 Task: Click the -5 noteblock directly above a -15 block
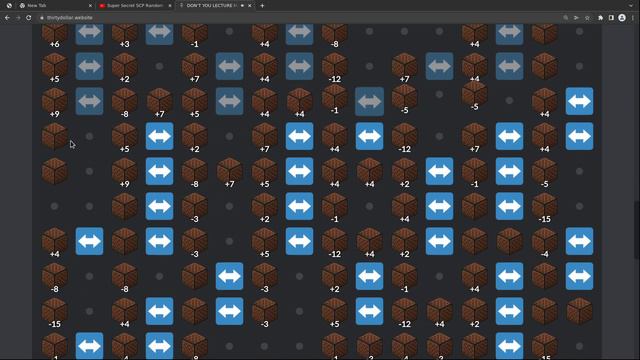click(x=544, y=173)
